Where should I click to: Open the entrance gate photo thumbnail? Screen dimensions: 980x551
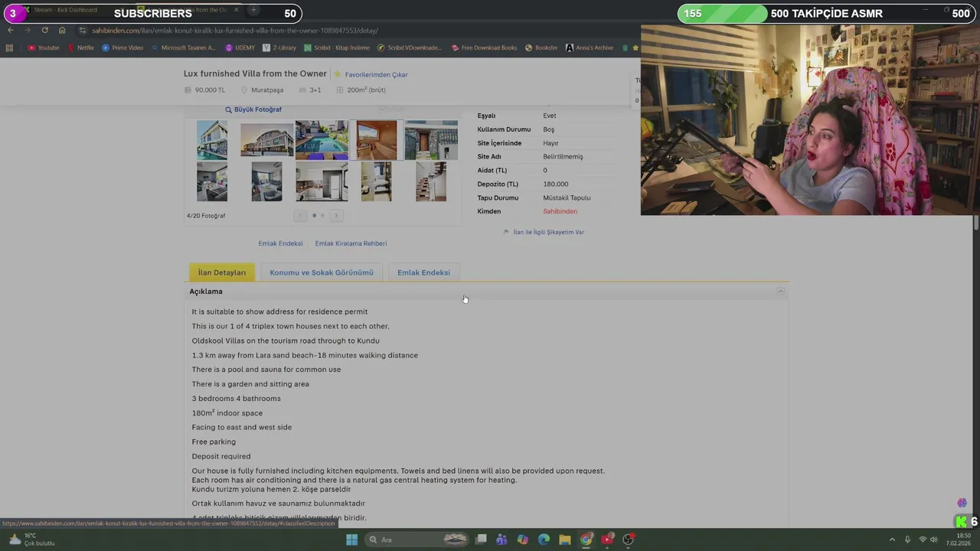tap(431, 140)
